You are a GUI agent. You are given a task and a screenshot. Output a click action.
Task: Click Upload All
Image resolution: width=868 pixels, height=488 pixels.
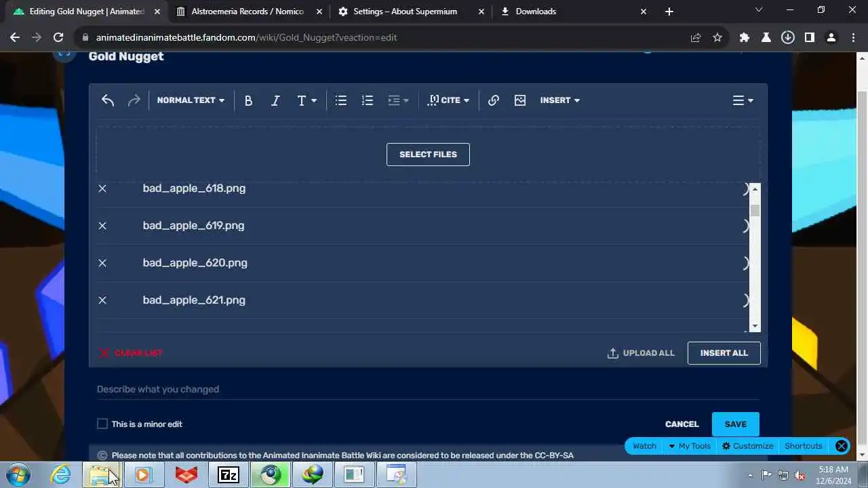click(x=641, y=353)
